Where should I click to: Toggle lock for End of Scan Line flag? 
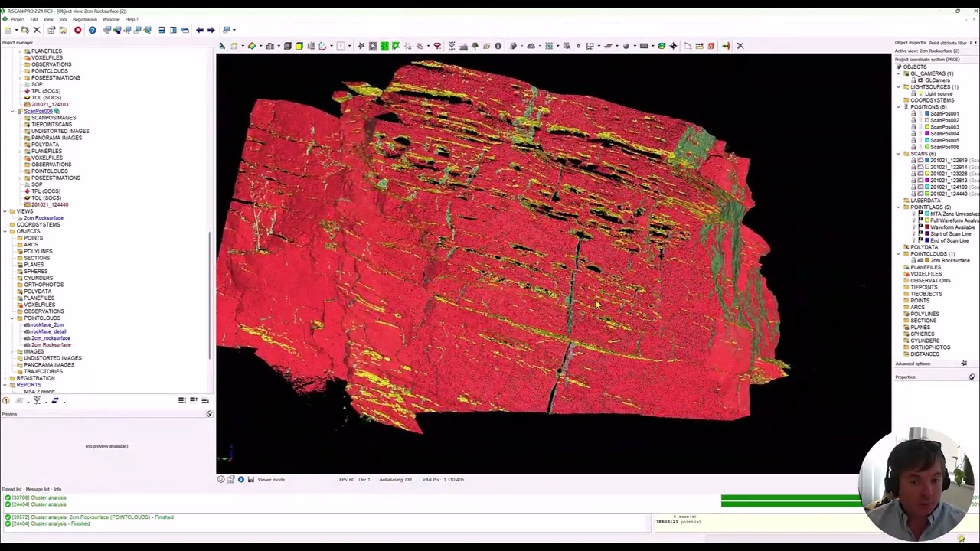pos(913,240)
